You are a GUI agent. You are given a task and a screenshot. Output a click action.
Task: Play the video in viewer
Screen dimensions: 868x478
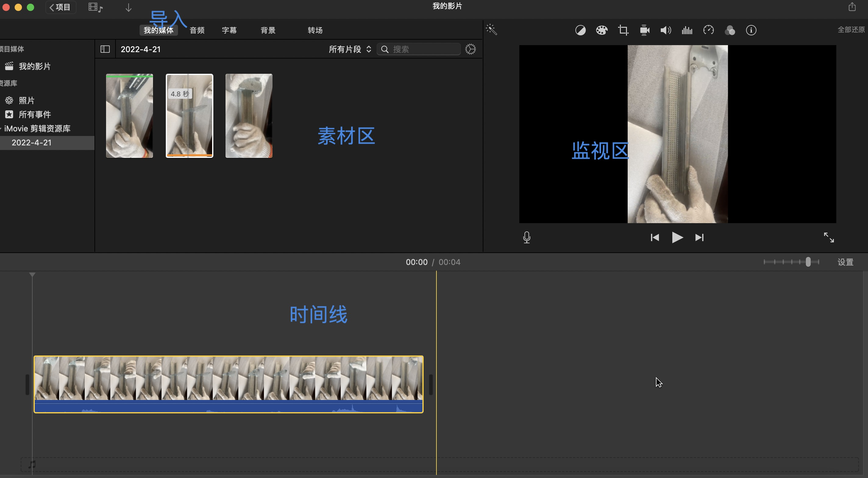click(x=677, y=238)
